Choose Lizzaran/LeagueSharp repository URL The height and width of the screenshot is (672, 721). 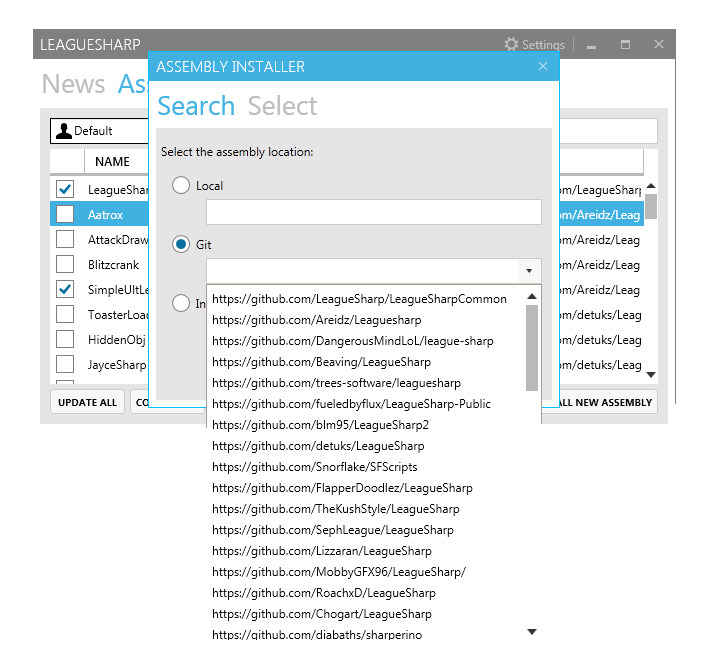[322, 551]
